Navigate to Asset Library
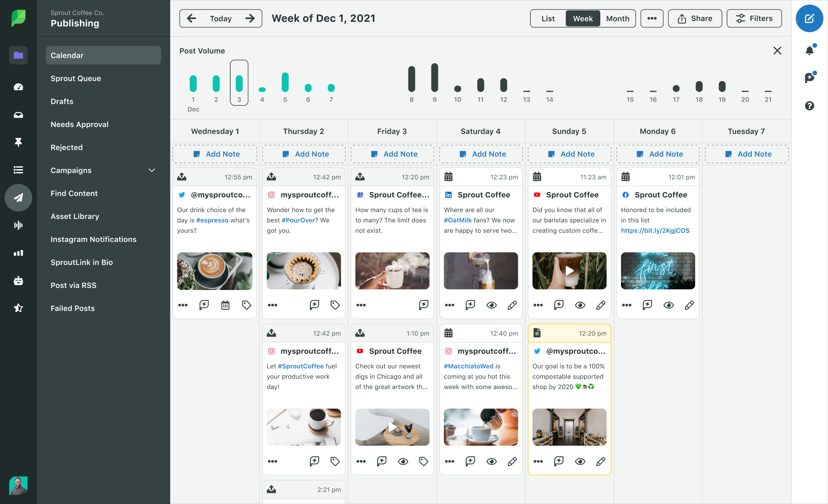This screenshot has width=828, height=504. (x=75, y=216)
